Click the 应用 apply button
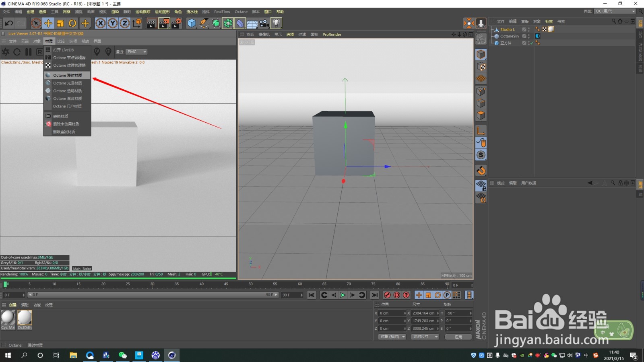644x362 pixels. [458, 337]
